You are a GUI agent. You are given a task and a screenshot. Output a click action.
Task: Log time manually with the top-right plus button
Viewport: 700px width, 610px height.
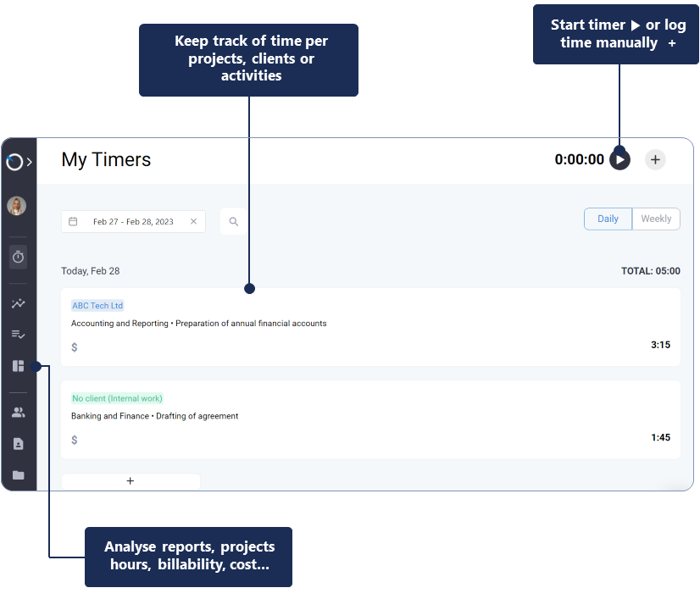pos(655,160)
